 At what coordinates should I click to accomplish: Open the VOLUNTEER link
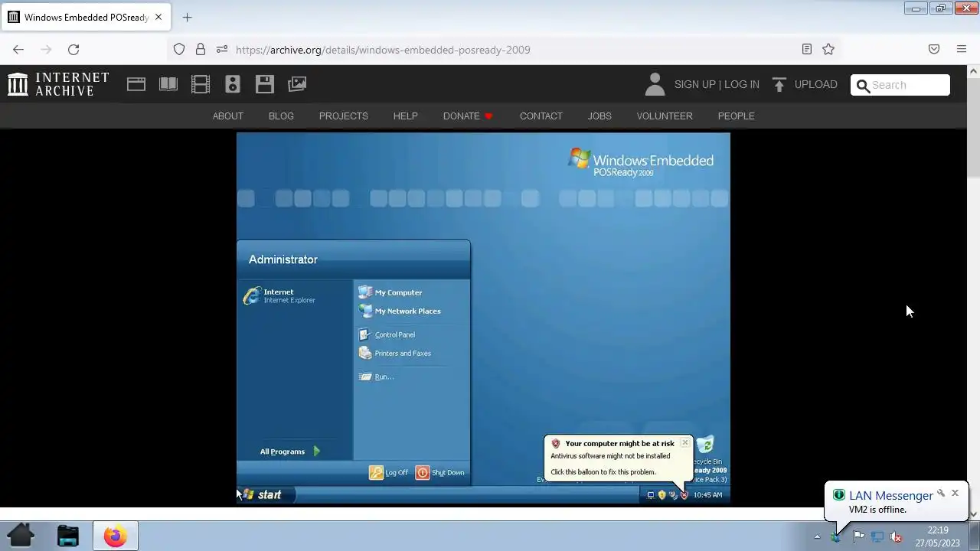[665, 116]
